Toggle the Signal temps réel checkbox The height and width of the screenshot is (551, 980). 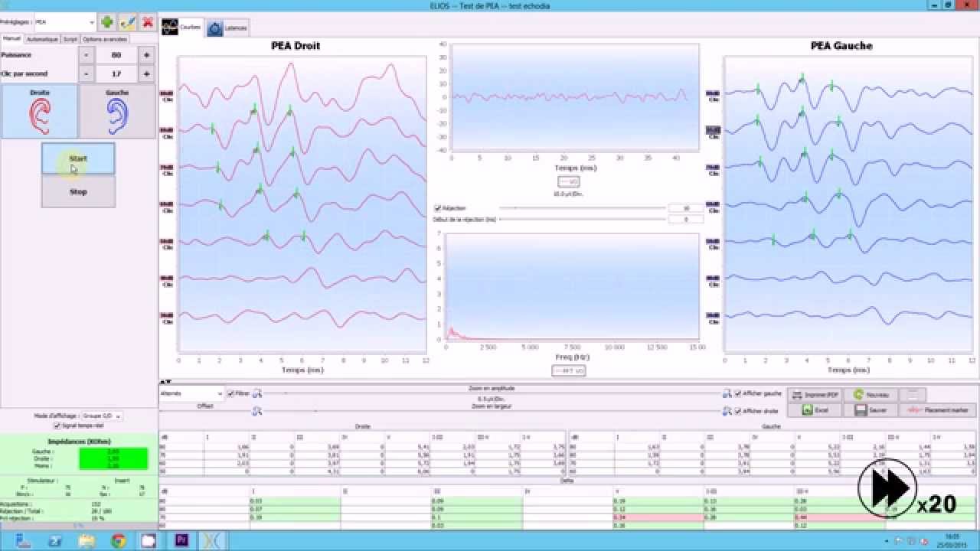[x=57, y=425]
